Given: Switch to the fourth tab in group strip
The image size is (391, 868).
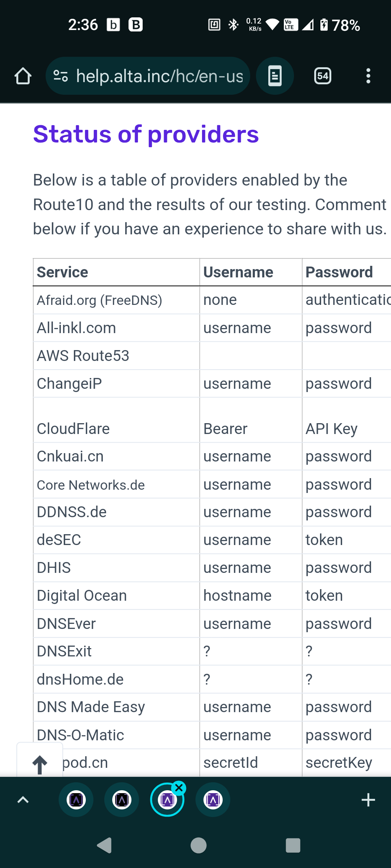Looking at the screenshot, I should click(213, 800).
